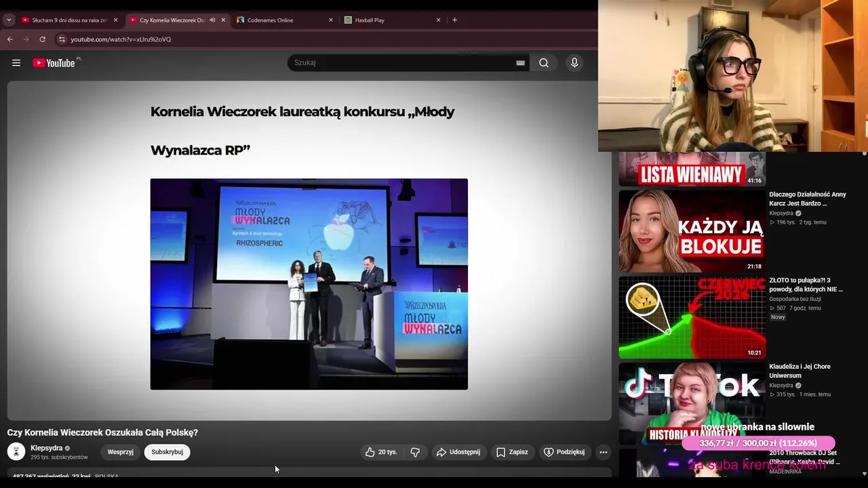Viewport: 868px width, 488px height.
Task: Focus the Szukaj search field
Action: click(403, 63)
